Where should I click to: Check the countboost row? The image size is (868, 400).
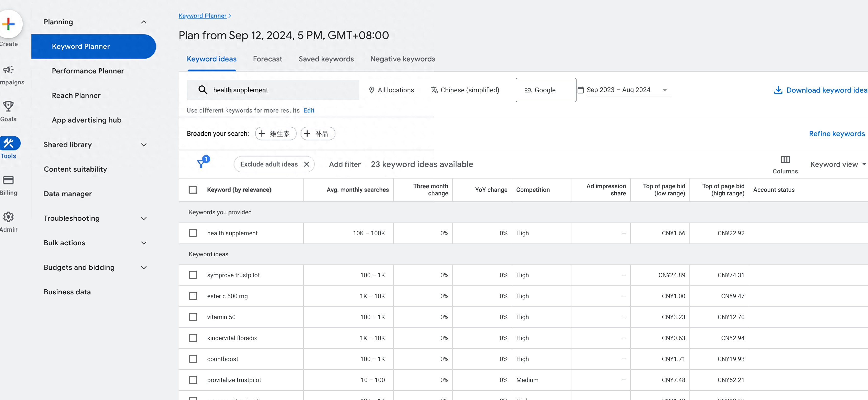pos(193,359)
